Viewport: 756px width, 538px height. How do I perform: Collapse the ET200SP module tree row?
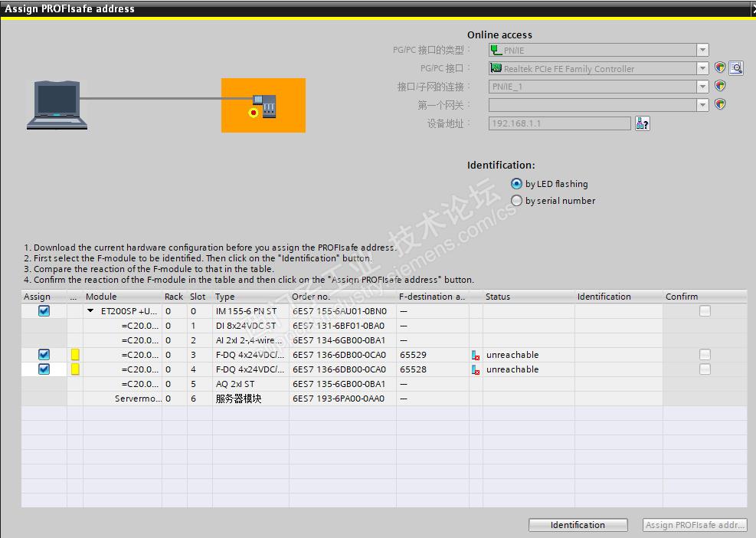pos(90,310)
